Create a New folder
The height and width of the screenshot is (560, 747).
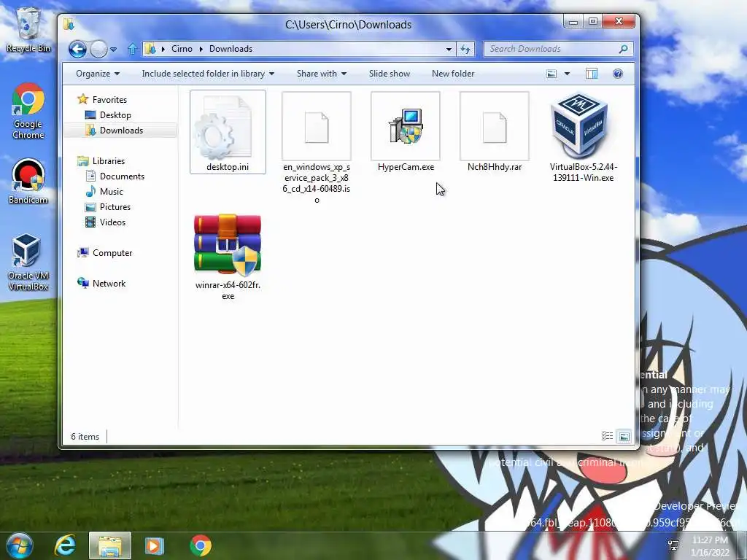click(453, 74)
